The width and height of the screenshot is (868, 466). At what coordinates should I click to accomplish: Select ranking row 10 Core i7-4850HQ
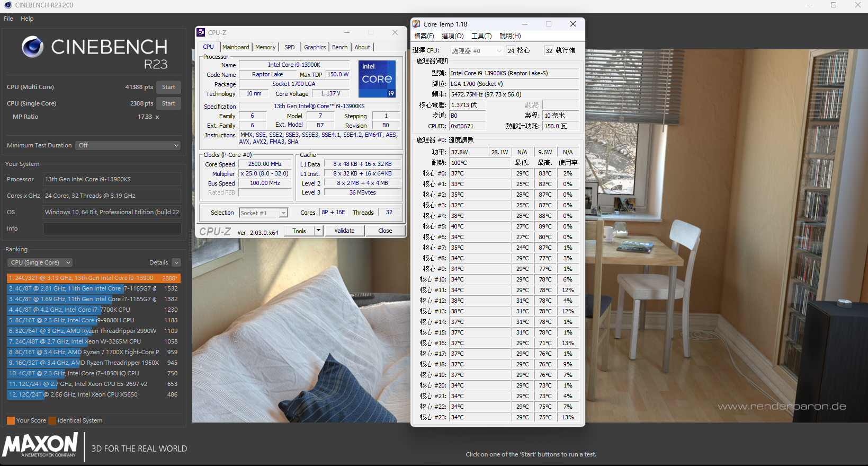[x=94, y=373]
